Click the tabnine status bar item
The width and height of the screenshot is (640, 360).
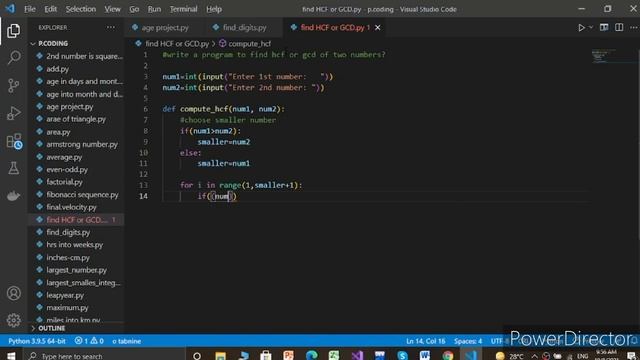127,341
